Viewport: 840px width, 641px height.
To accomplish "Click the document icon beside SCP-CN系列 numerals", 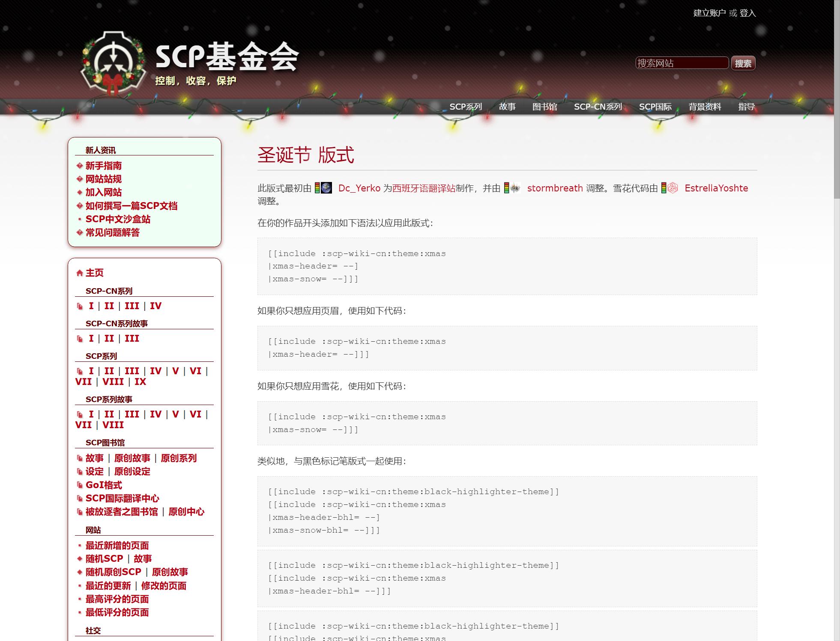I will (x=80, y=306).
